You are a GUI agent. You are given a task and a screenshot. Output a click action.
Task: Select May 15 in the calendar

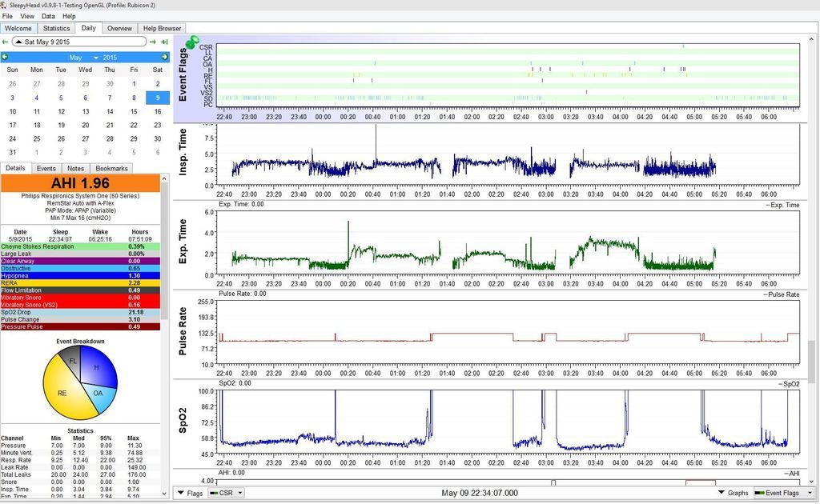(x=134, y=111)
